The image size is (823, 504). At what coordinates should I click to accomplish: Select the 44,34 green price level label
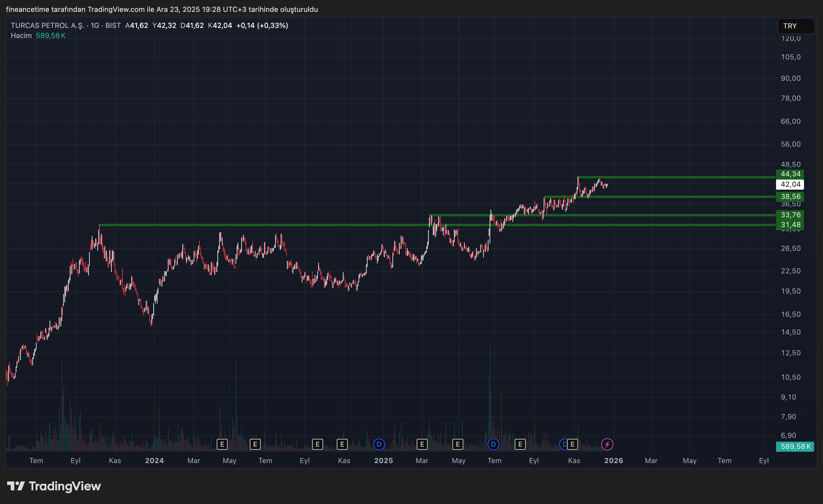tap(790, 174)
